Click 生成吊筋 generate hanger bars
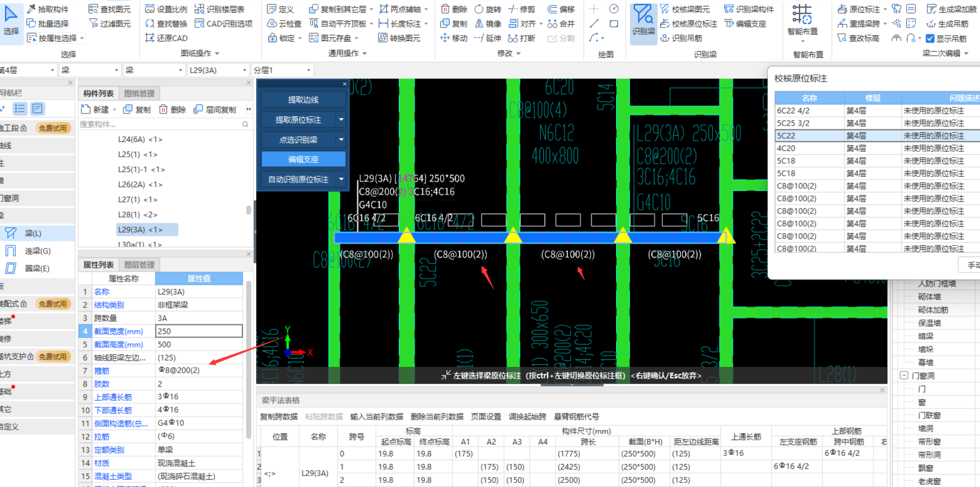 pos(948,23)
